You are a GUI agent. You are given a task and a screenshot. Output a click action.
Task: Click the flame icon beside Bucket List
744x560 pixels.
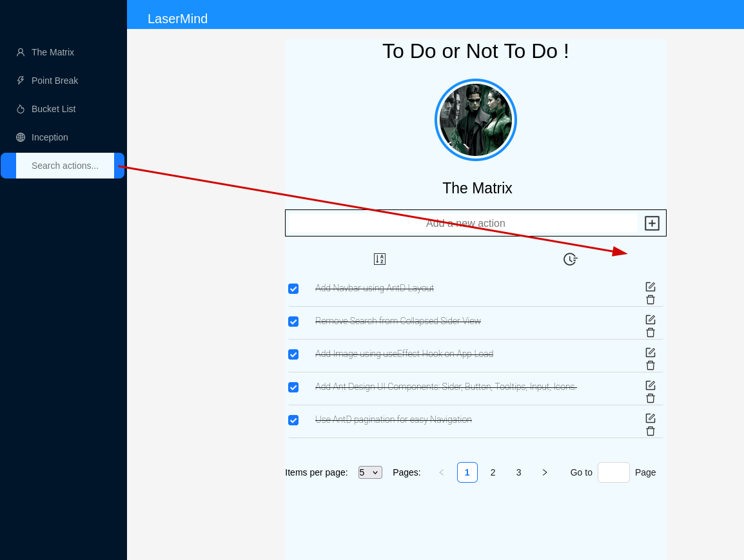coord(21,109)
